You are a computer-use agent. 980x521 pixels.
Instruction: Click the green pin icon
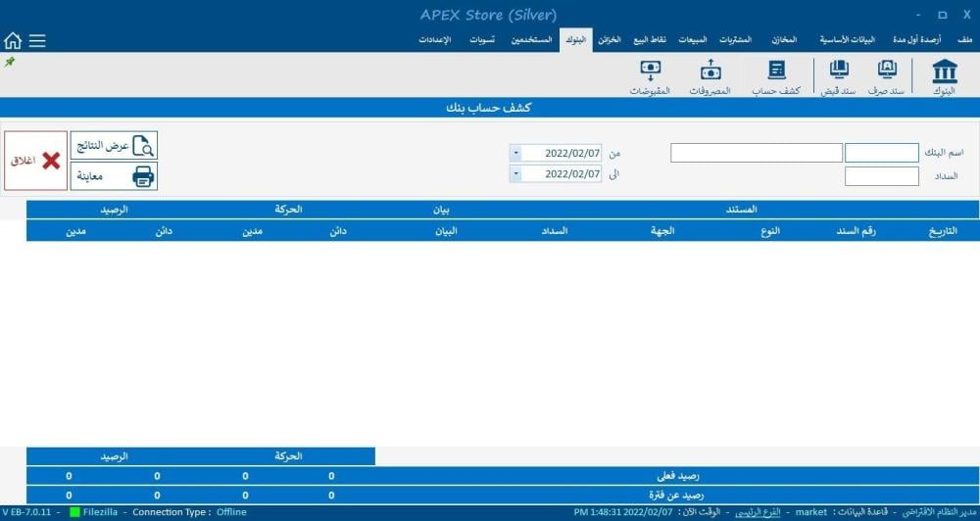(10, 62)
